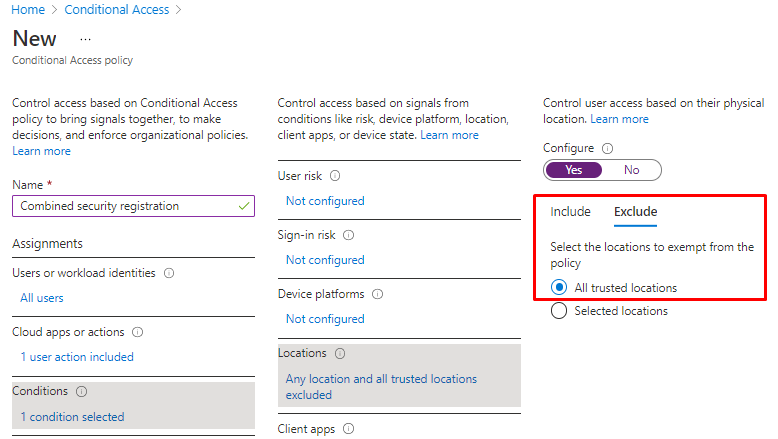Switch to the Include tab
This screenshot has height=439, width=778.
(x=570, y=212)
